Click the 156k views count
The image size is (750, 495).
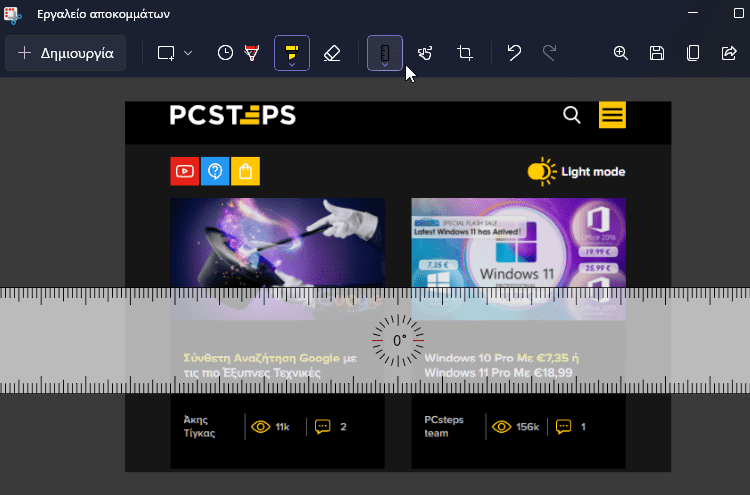(528, 427)
